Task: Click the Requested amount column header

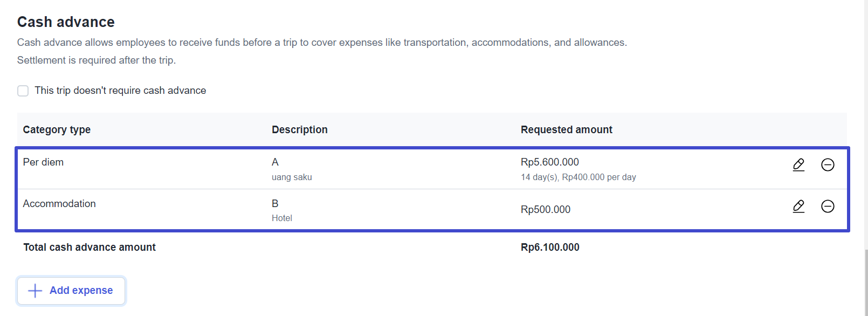Action: click(x=567, y=129)
